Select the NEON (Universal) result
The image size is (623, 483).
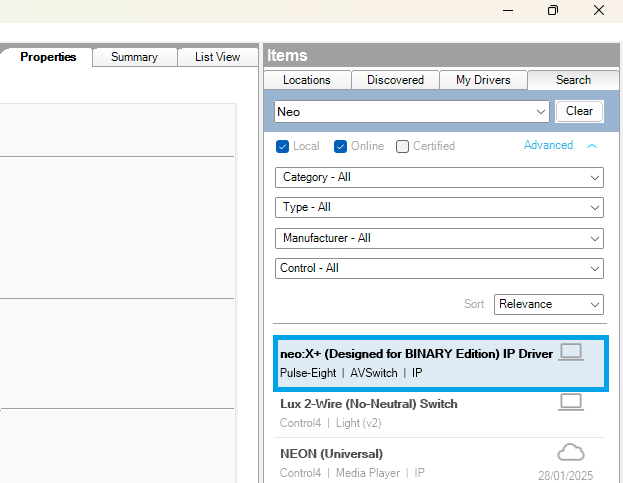tap(439, 463)
